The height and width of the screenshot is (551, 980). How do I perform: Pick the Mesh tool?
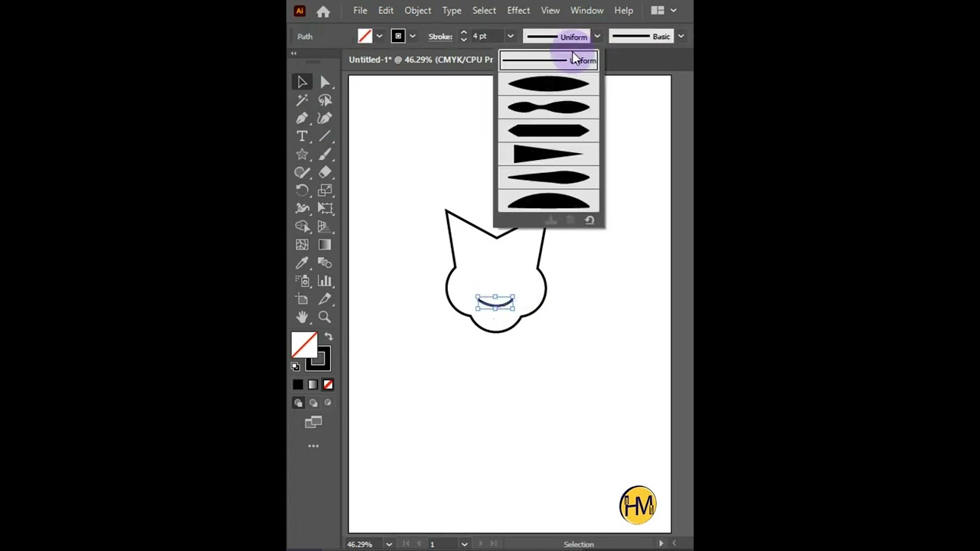[x=302, y=245]
